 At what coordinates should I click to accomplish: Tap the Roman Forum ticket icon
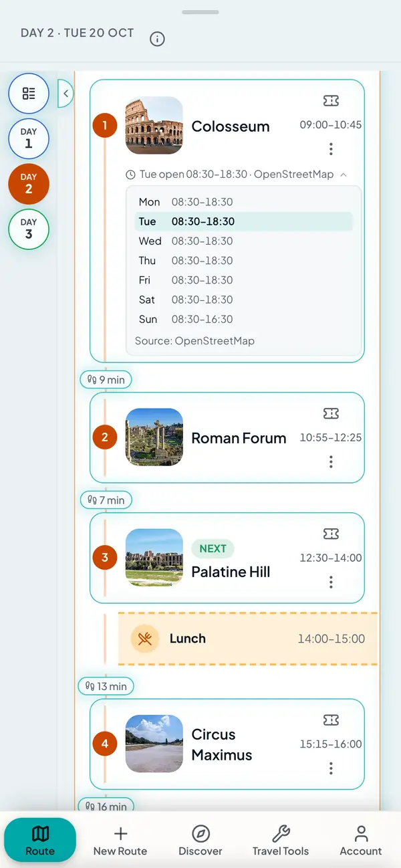tap(331, 414)
